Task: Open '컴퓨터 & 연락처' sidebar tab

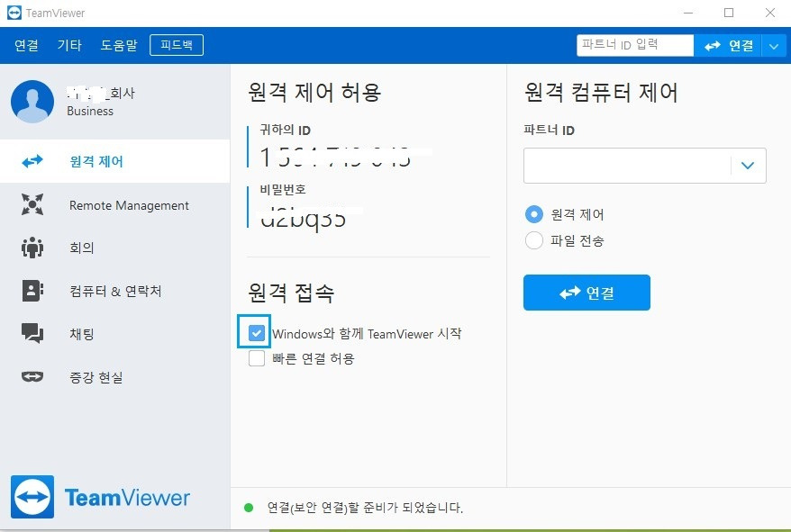Action: (x=115, y=291)
